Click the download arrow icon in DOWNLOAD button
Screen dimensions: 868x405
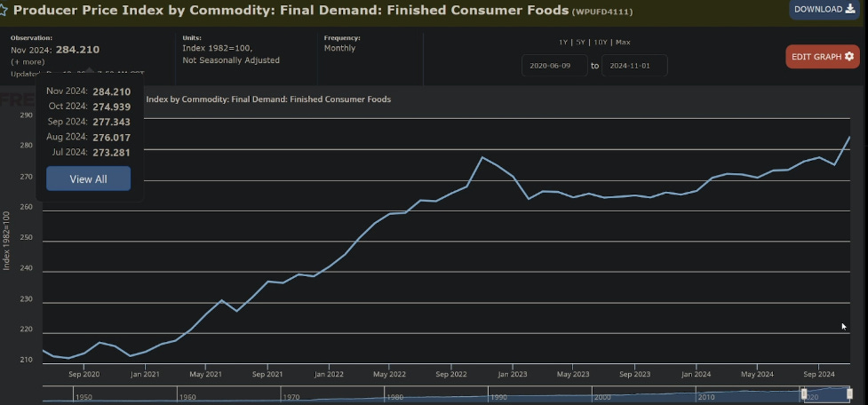coord(850,9)
